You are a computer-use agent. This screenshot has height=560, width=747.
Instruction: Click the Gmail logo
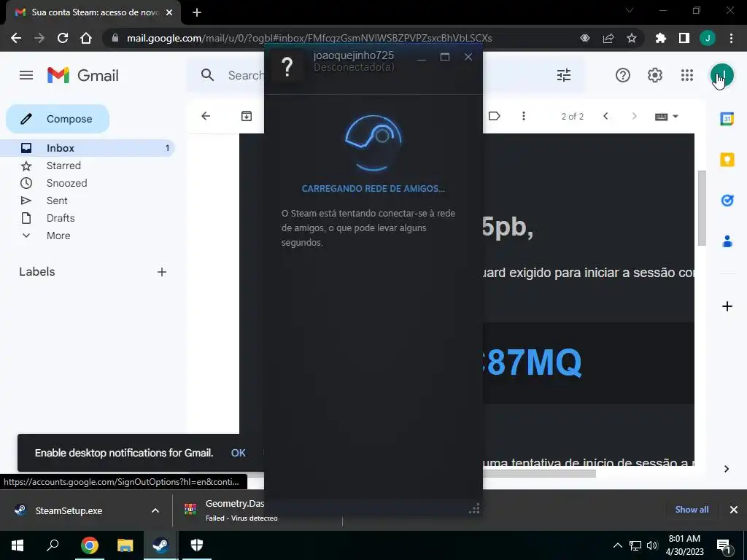tap(83, 75)
